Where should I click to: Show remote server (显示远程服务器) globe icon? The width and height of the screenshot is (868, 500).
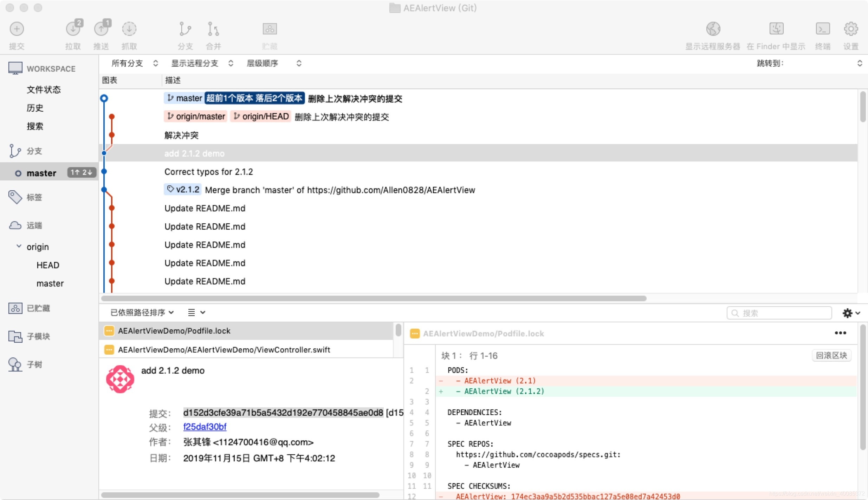click(713, 29)
